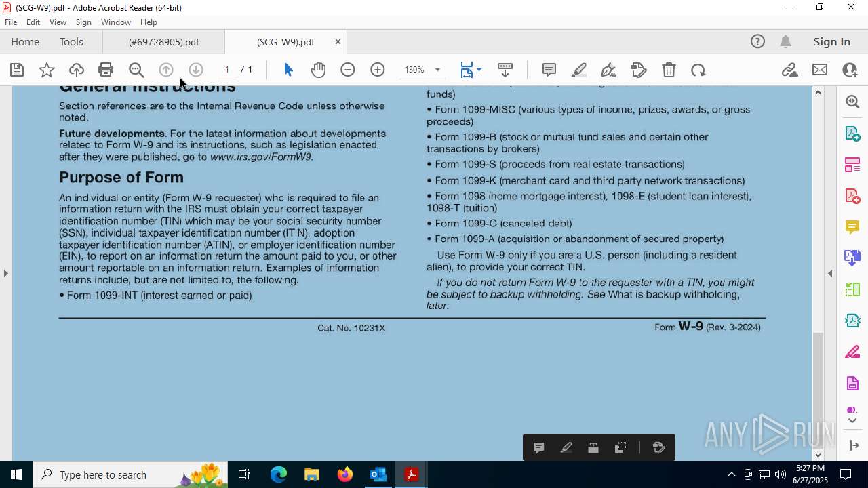Viewport: 868px width, 488px height.
Task: Print the document with the printer icon
Action: coord(106,70)
